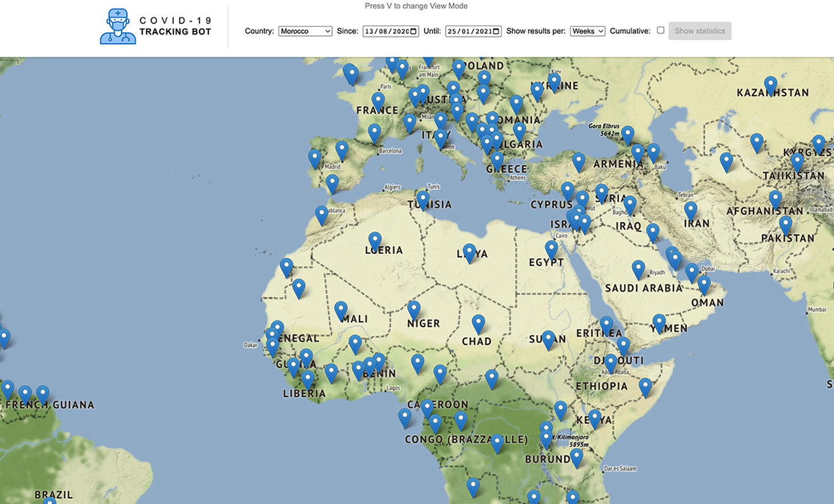Open the Weeks results-per dropdown
This screenshot has height=504, width=834.
[x=587, y=31]
